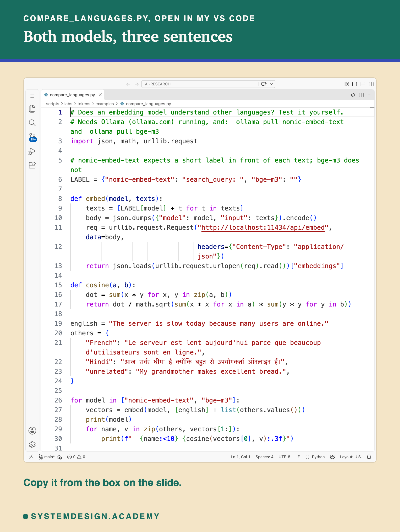Open the Run and Debug view

32,151
